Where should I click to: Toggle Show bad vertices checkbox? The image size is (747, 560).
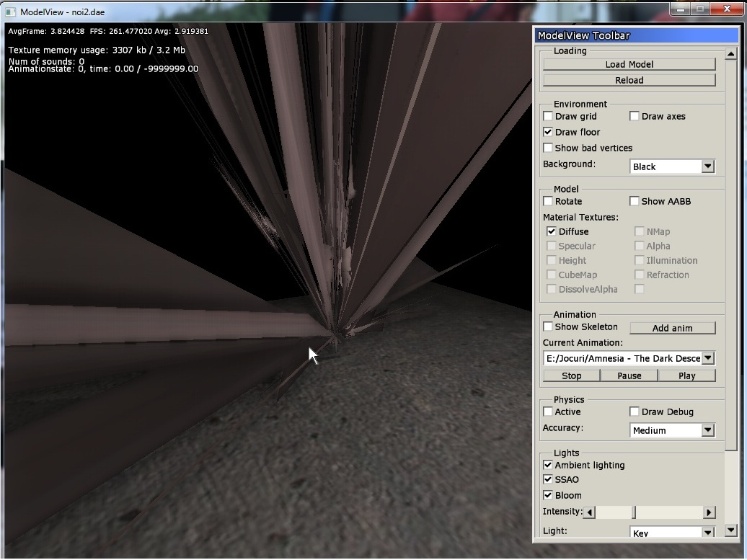[548, 148]
